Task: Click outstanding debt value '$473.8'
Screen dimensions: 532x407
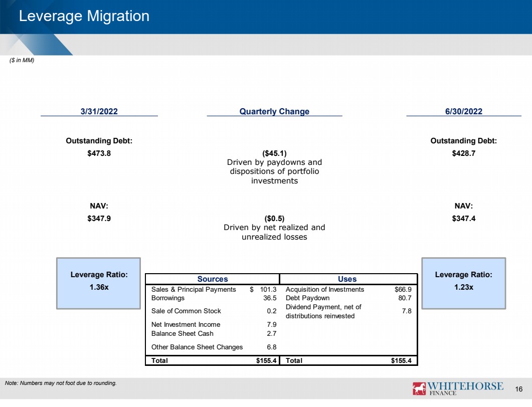Action: pos(99,153)
